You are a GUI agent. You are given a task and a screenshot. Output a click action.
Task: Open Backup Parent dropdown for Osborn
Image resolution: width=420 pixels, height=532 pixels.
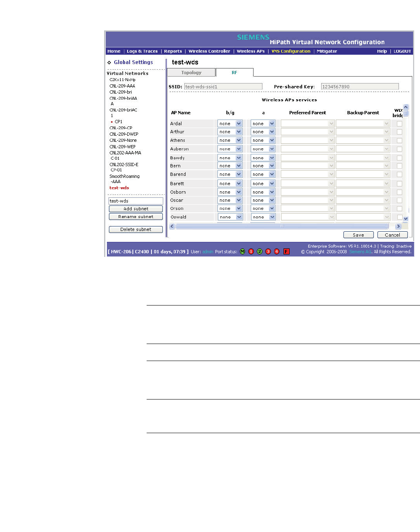coord(363,192)
